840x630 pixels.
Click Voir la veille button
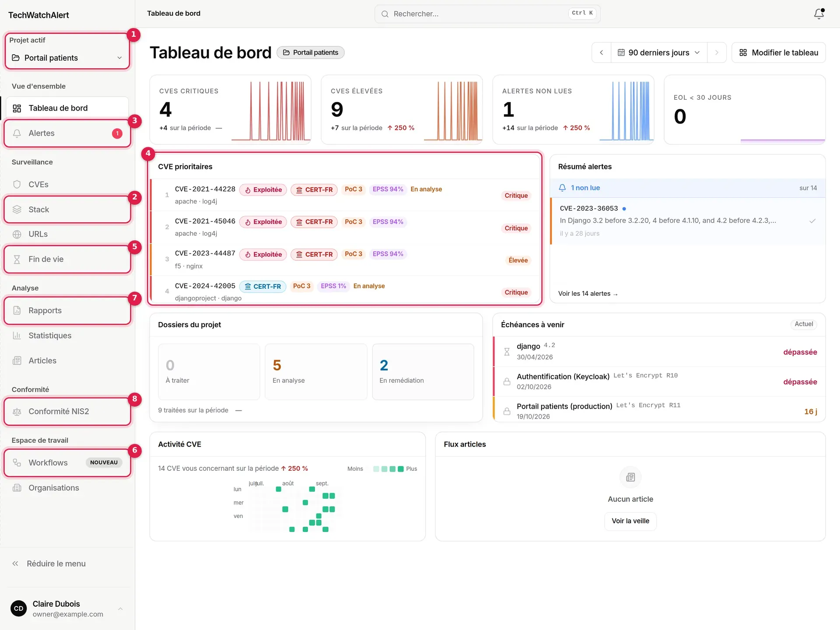click(x=630, y=521)
